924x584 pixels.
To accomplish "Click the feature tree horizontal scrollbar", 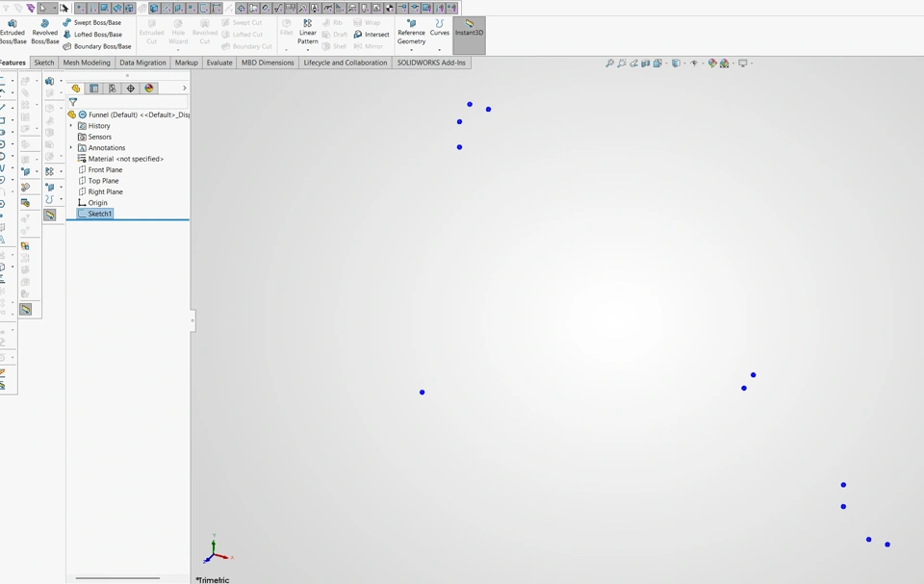I will click(x=117, y=578).
